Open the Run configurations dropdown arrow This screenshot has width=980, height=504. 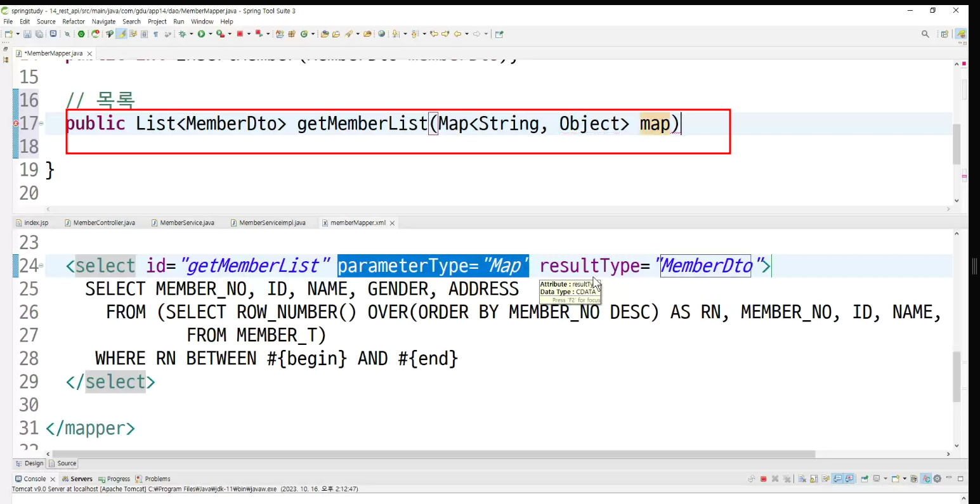coord(209,34)
